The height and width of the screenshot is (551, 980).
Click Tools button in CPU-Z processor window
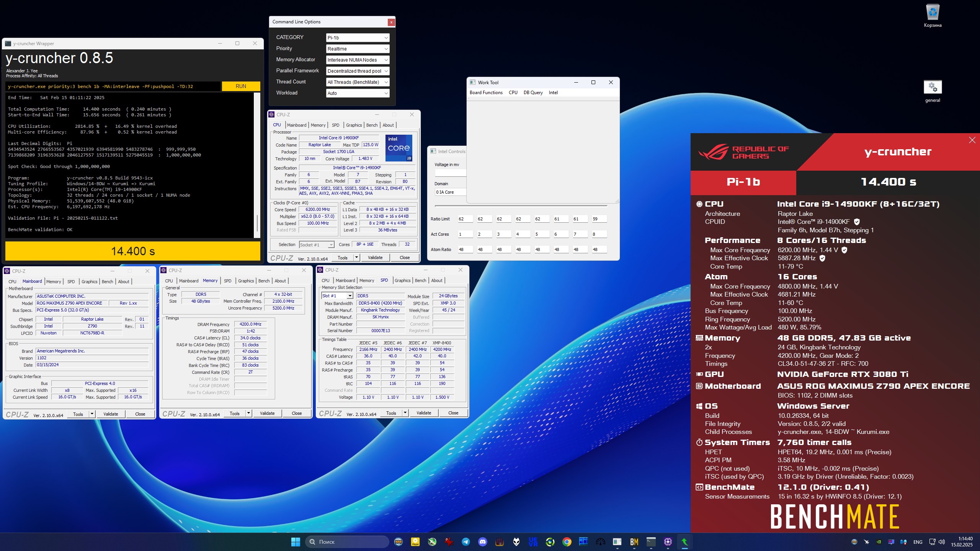click(343, 258)
